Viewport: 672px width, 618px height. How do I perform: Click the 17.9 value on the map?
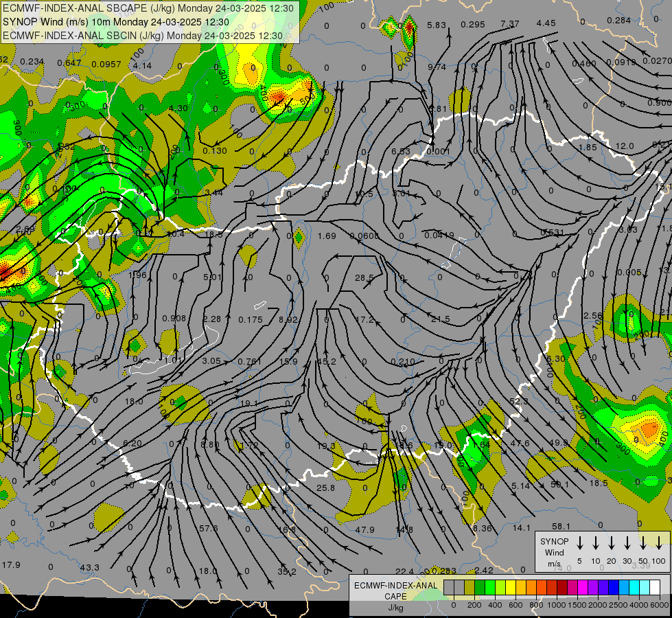pos(11,565)
